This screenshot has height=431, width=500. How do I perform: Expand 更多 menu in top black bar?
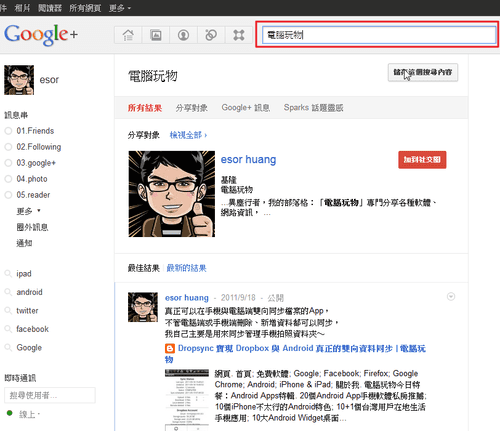[120, 8]
